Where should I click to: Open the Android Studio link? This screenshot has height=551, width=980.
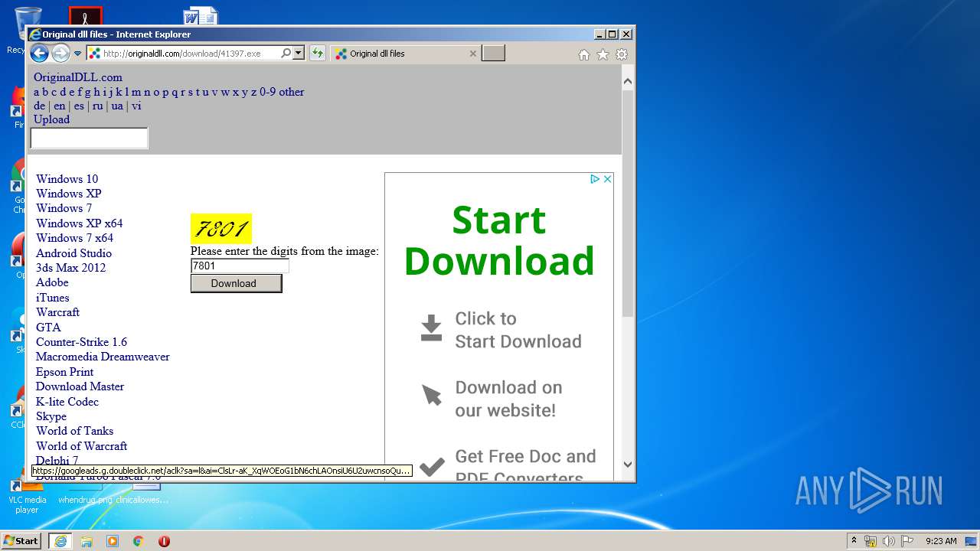point(73,253)
